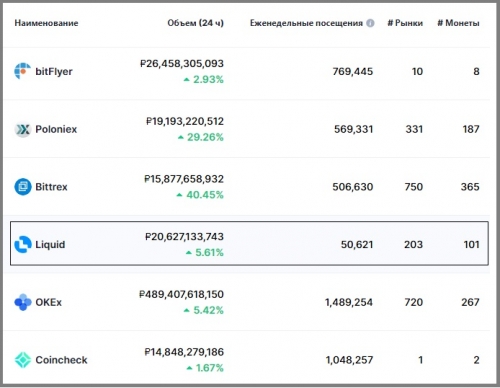Click the bitFlyer exchange logo icon
Viewport: 500px width, 388px height.
click(x=23, y=71)
